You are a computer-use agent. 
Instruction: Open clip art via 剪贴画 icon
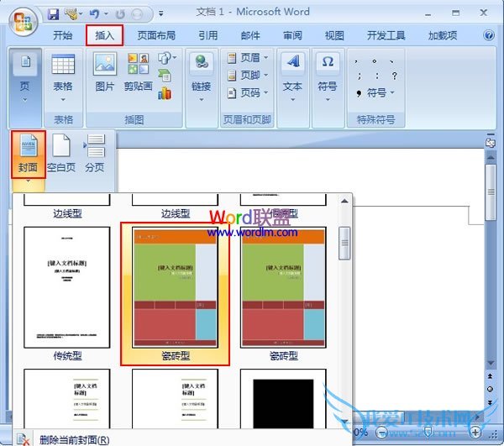point(139,64)
